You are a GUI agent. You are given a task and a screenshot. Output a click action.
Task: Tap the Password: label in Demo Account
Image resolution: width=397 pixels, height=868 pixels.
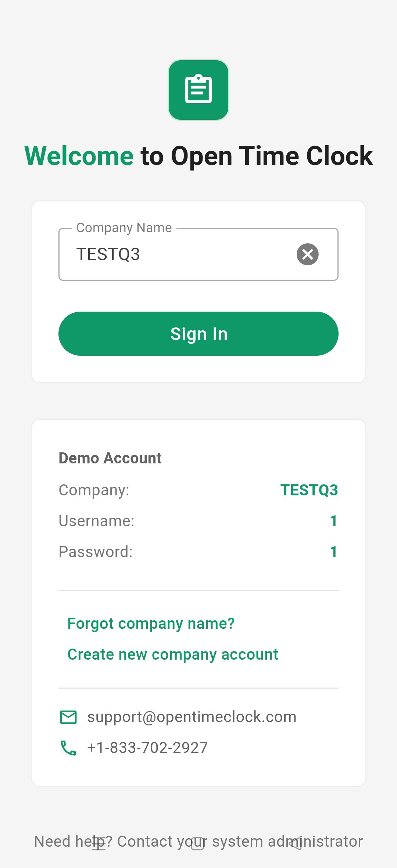pos(96,552)
